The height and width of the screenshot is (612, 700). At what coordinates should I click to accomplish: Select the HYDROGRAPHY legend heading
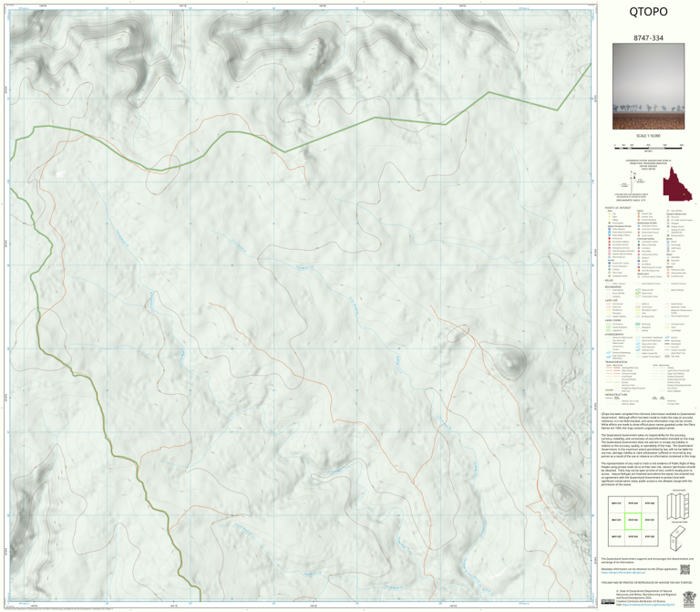(614, 334)
